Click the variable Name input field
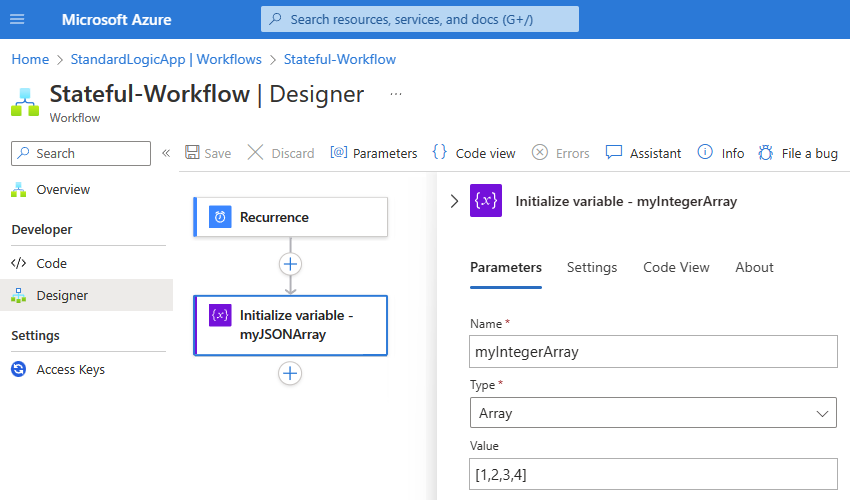Viewport: 850px width, 500px height. [653, 352]
